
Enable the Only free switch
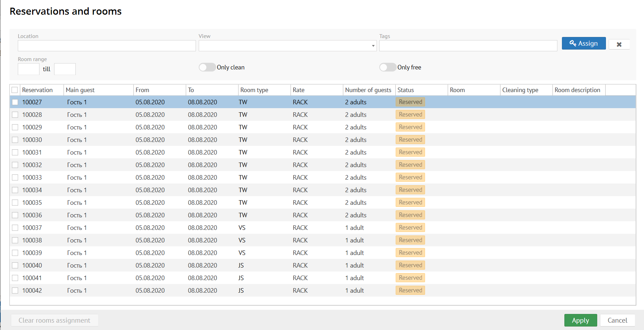pyautogui.click(x=388, y=67)
